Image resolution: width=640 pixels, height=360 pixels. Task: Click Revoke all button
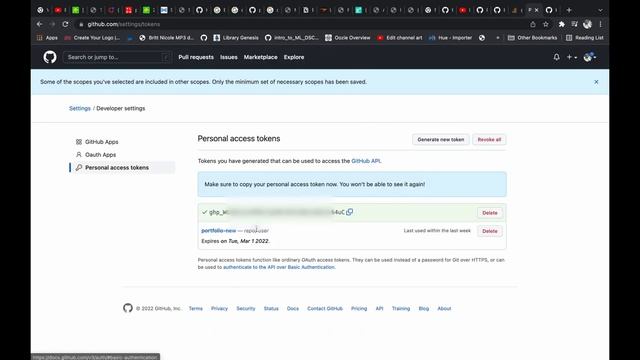(x=489, y=140)
